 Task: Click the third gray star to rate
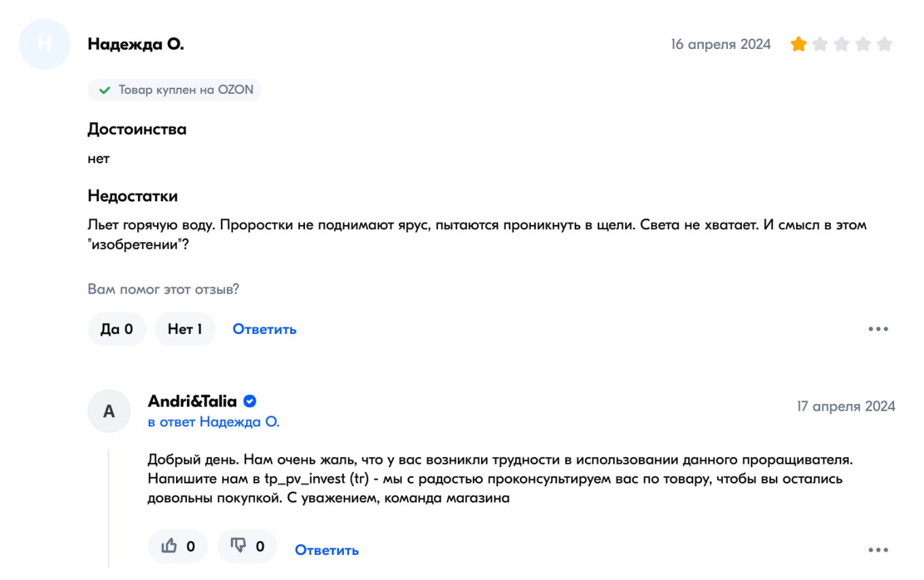842,44
